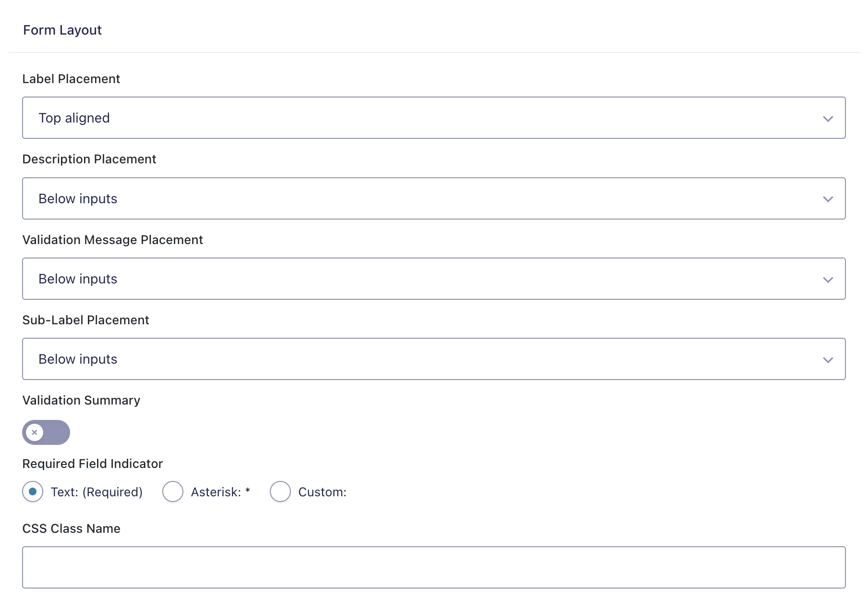The height and width of the screenshot is (614, 868).
Task: Click the Validation Summary label
Action: (81, 400)
